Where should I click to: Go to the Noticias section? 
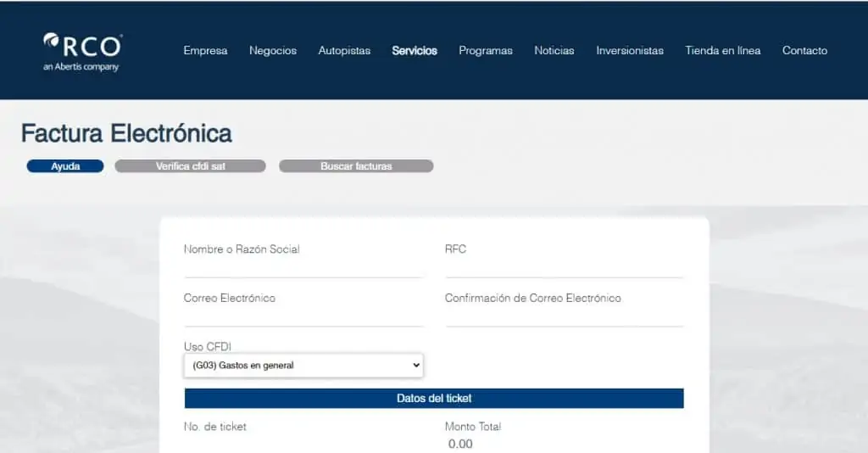[x=554, y=50]
